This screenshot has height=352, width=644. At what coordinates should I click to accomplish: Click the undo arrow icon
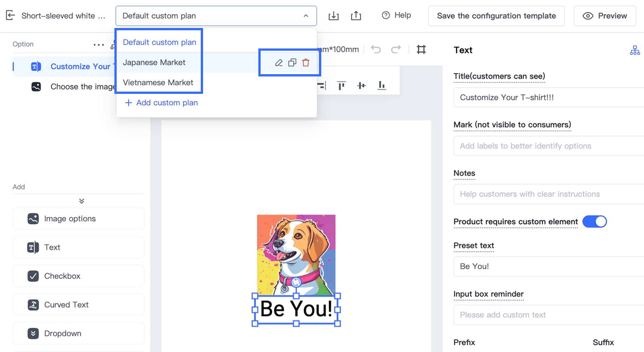click(x=376, y=50)
